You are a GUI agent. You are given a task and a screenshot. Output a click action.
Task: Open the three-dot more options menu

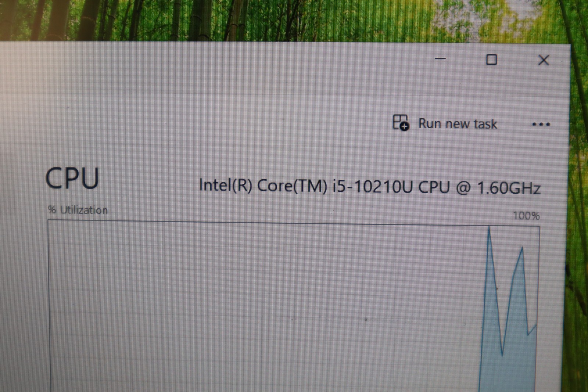point(541,124)
